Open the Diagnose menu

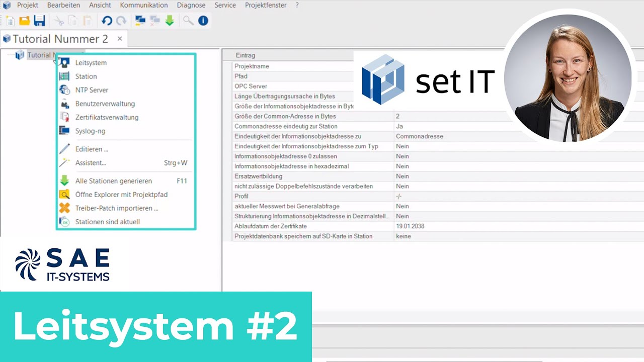pyautogui.click(x=191, y=5)
